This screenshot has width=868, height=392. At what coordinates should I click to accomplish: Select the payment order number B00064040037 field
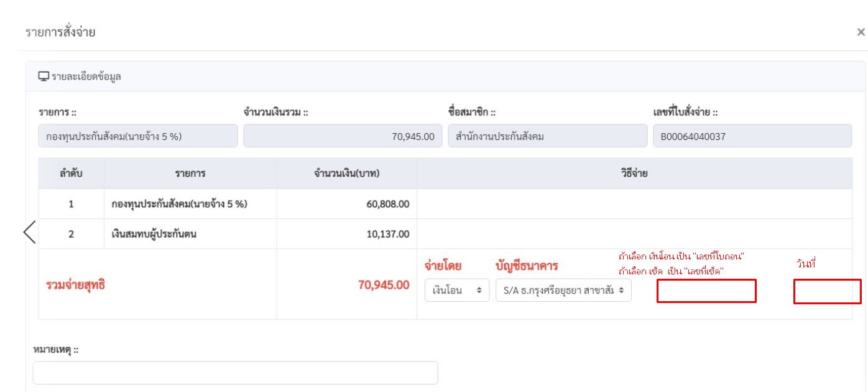752,136
